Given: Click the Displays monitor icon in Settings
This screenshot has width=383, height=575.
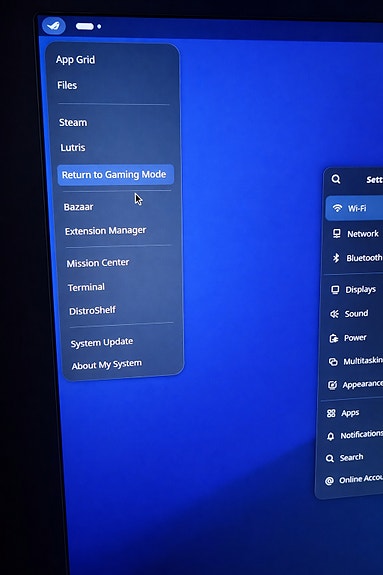Looking at the screenshot, I should pyautogui.click(x=335, y=290).
